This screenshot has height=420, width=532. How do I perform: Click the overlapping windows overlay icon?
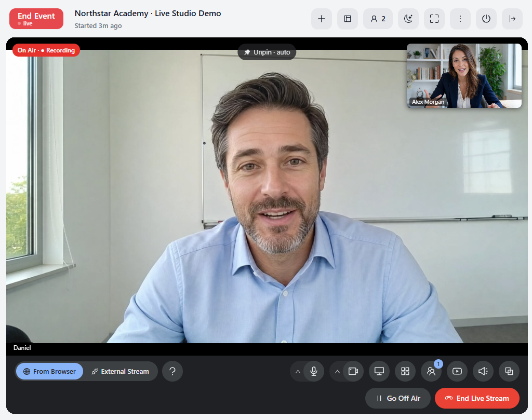coord(509,371)
